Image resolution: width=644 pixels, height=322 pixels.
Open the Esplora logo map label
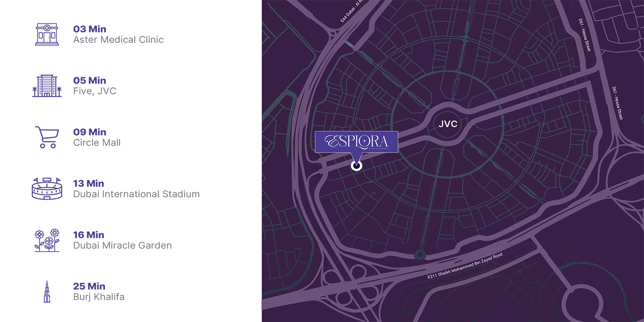point(356,142)
